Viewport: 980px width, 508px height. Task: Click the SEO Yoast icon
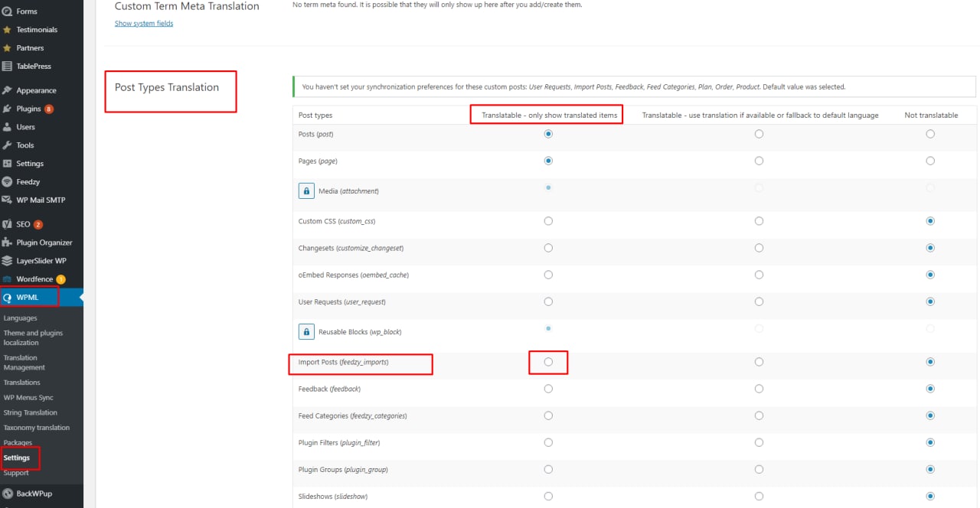(7, 224)
